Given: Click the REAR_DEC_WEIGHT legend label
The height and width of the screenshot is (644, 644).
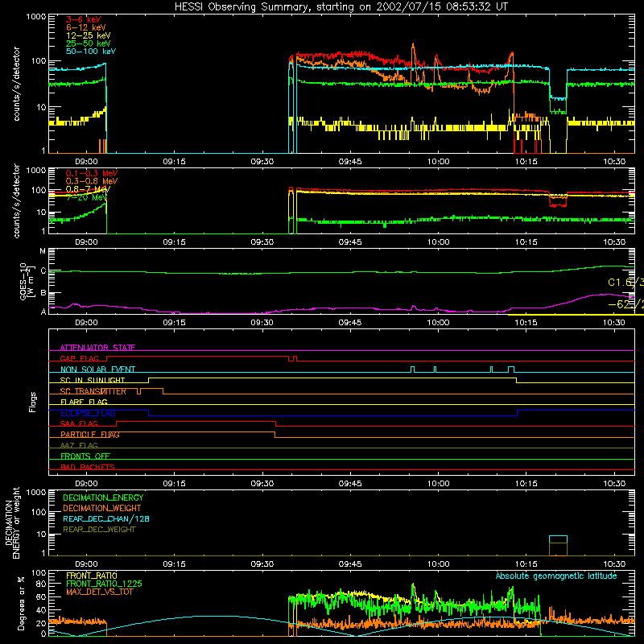Looking at the screenshot, I should pyautogui.click(x=99, y=530).
